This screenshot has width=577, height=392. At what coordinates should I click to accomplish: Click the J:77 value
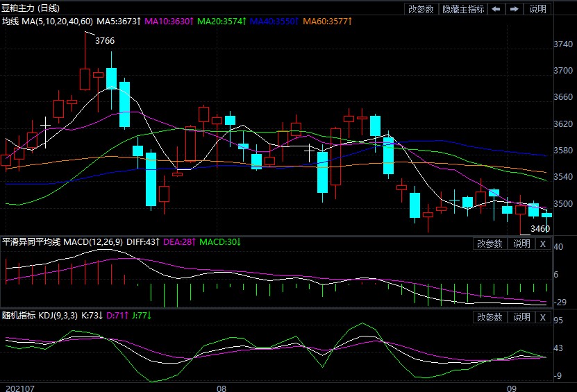pos(142,316)
